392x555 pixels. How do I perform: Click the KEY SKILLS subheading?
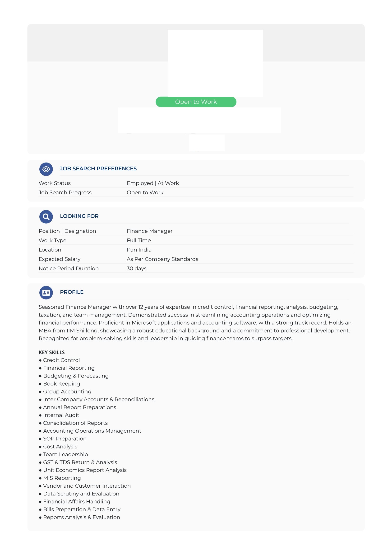pyautogui.click(x=52, y=352)
